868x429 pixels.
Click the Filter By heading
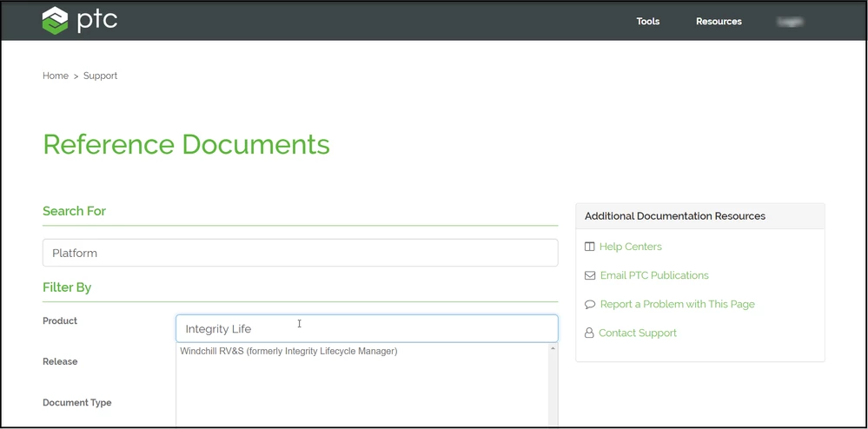[67, 287]
